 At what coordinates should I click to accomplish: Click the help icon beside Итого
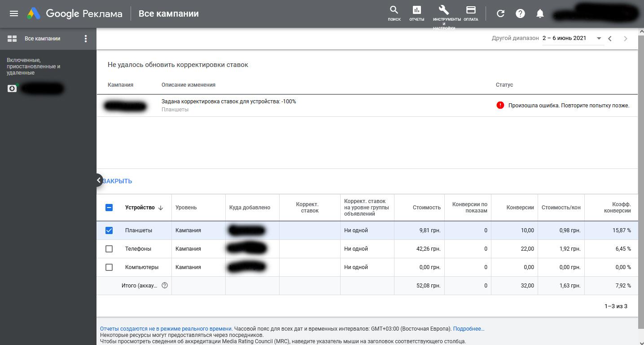165,285
